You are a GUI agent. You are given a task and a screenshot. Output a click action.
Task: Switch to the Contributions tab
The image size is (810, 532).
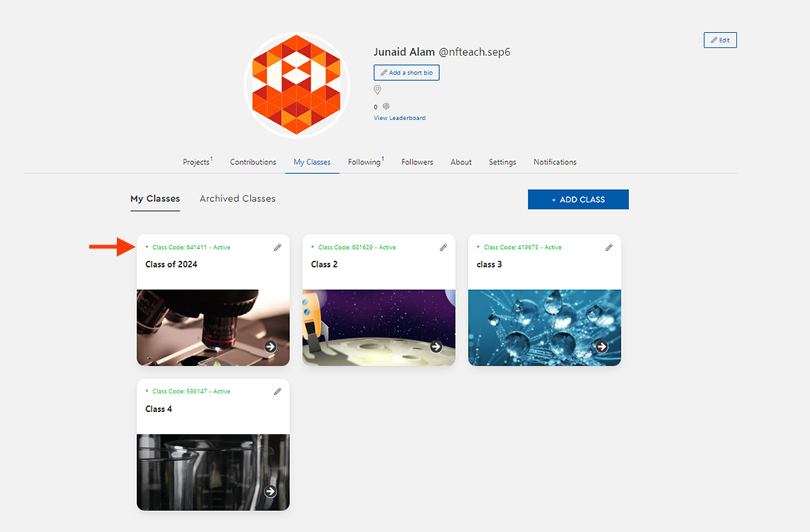pyautogui.click(x=253, y=162)
